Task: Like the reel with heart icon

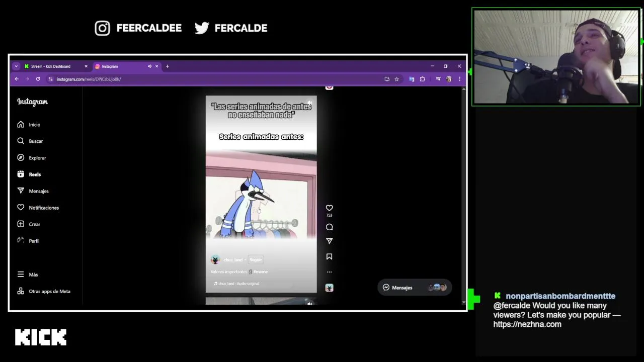Action: pyautogui.click(x=329, y=208)
